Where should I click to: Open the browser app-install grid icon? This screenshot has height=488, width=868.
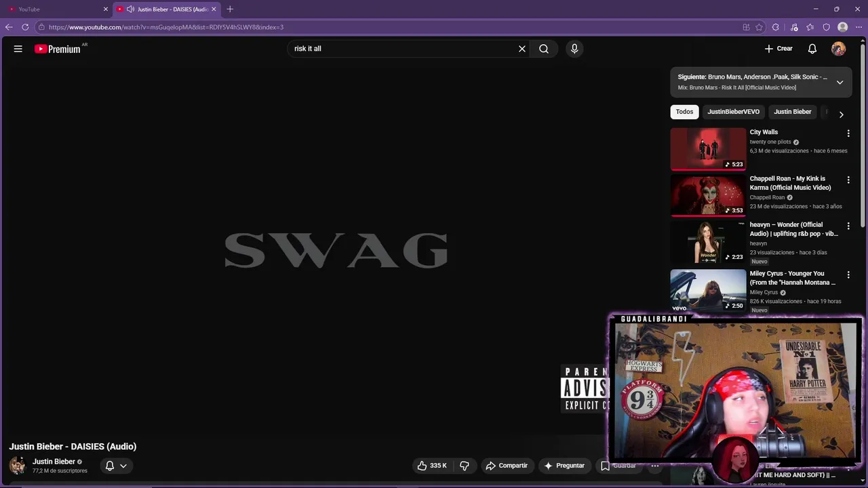pos(746,27)
